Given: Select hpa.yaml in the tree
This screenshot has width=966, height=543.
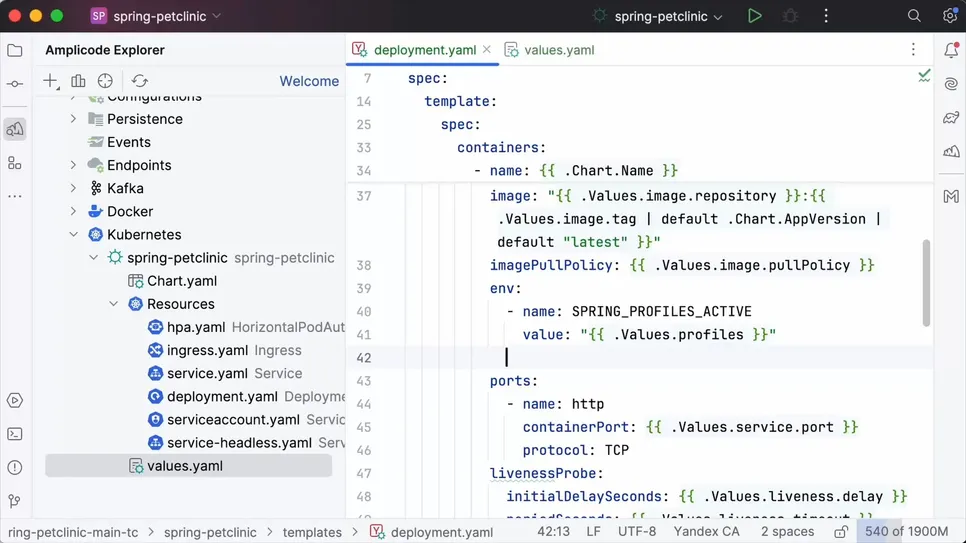Looking at the screenshot, I should 195,327.
